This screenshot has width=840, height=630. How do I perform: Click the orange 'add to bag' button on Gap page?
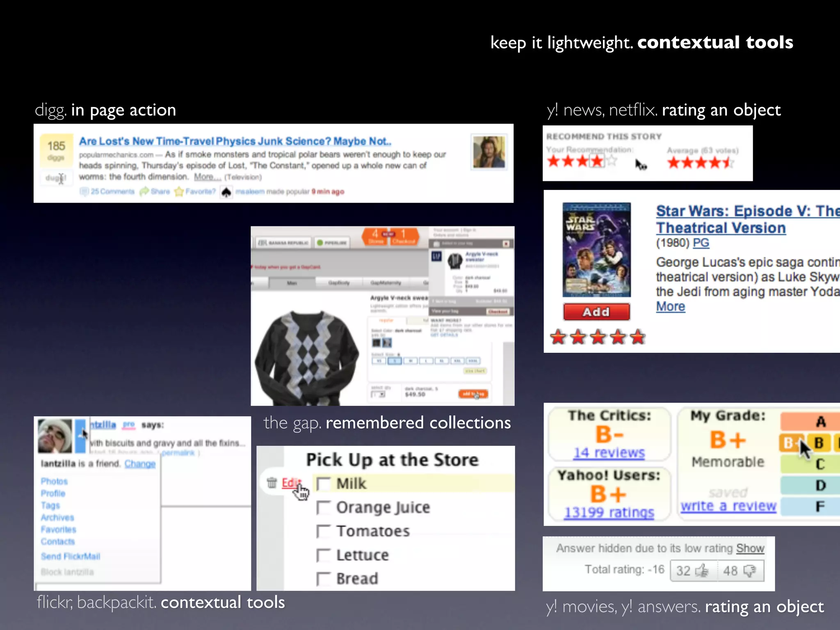473,394
